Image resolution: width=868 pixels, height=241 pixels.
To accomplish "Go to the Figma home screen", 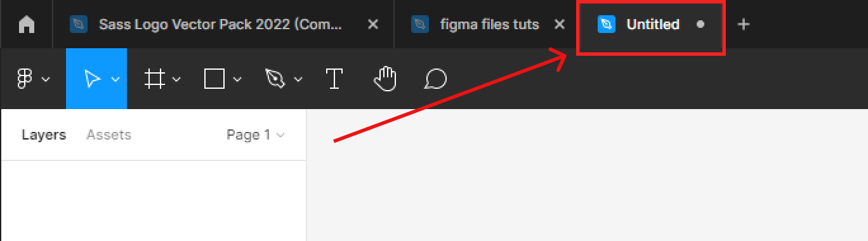I will coord(26,25).
